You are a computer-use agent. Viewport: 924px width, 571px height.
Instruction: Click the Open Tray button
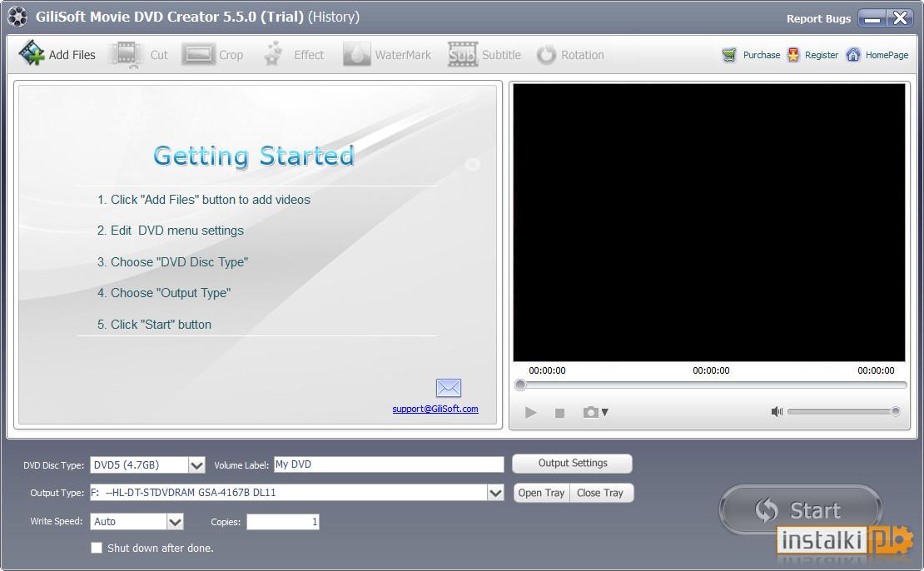pyautogui.click(x=541, y=493)
